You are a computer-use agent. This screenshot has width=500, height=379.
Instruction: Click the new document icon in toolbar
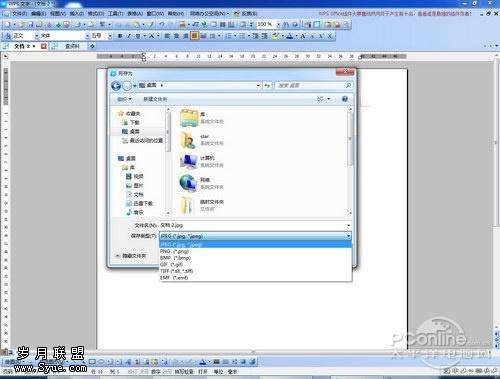pos(8,24)
